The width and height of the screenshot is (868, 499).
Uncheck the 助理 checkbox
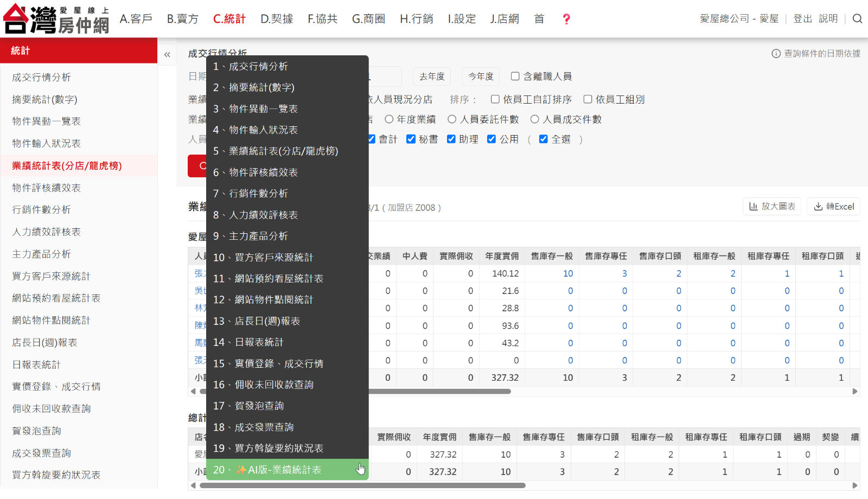pos(451,139)
